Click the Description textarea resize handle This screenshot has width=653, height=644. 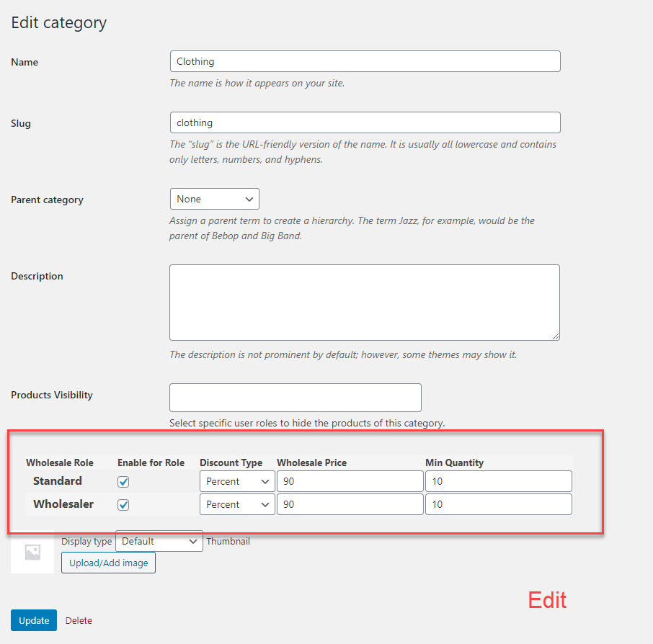coord(556,336)
